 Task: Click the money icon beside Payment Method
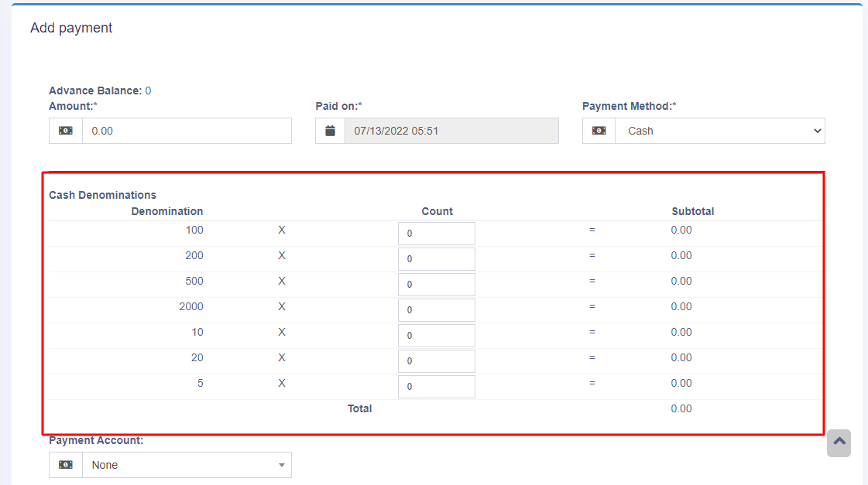[599, 131]
